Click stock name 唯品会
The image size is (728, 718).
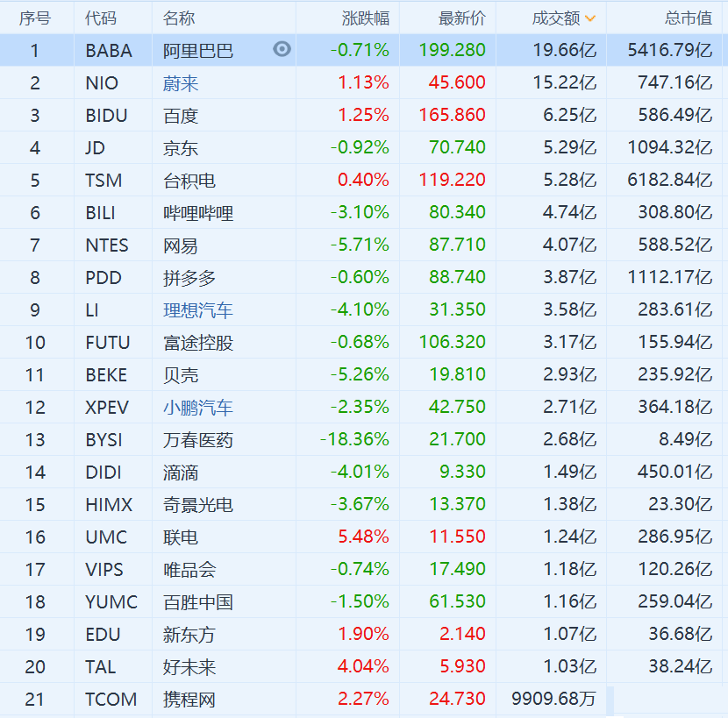click(x=189, y=570)
